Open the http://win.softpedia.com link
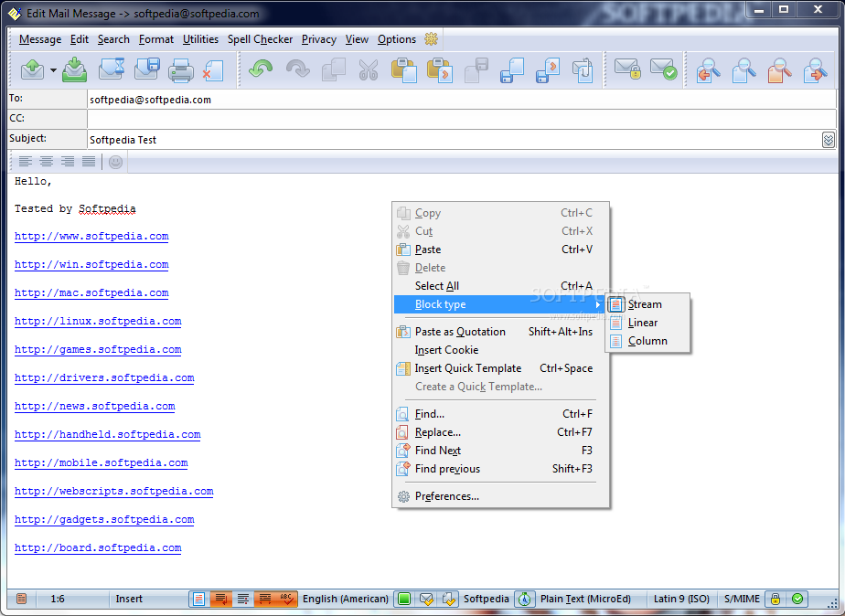 point(91,265)
